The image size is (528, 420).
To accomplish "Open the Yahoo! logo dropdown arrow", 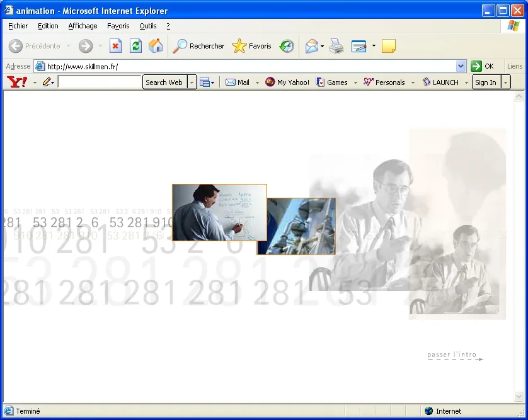I will [35, 82].
